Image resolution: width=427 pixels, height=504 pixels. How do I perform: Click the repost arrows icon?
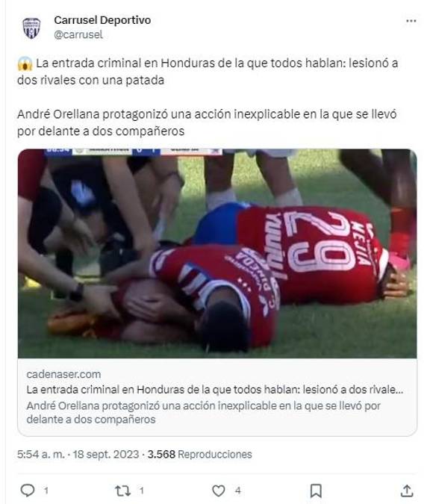(x=122, y=491)
